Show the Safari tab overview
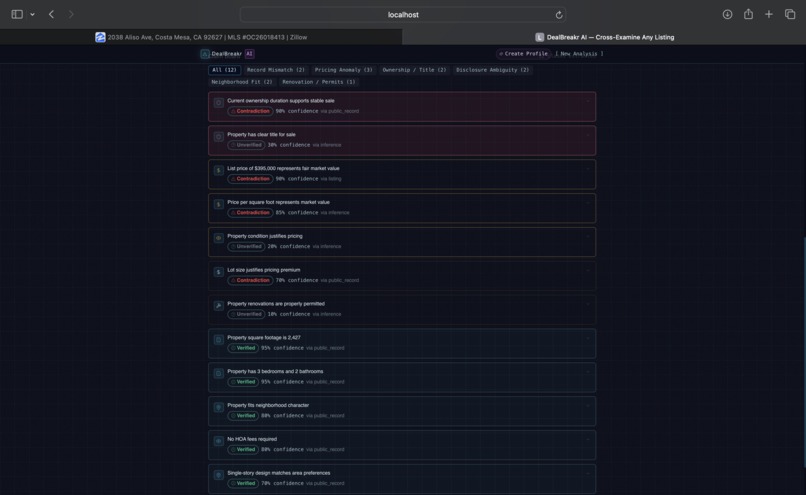This screenshot has height=495, width=806. (790, 14)
